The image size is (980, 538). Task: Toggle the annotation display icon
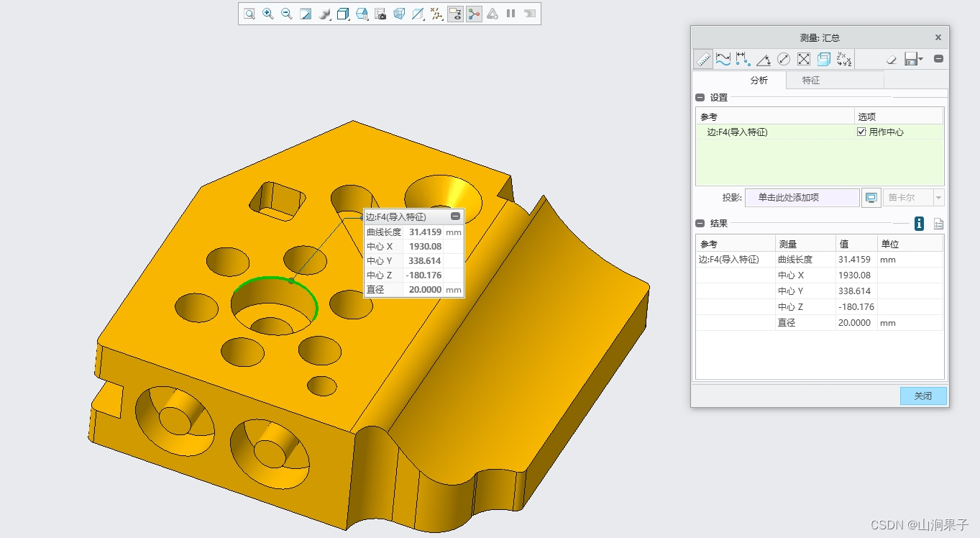coord(455,14)
